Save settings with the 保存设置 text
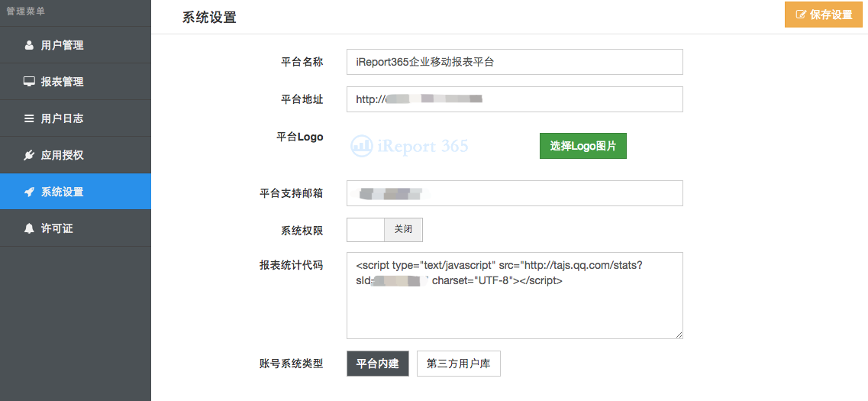Image resolution: width=868 pixels, height=401 pixels. (831, 15)
